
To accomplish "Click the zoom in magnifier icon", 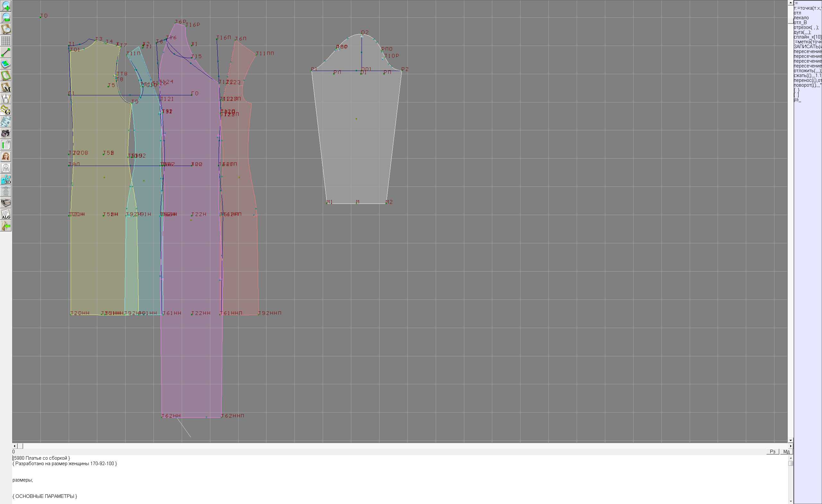I will (6, 6).
